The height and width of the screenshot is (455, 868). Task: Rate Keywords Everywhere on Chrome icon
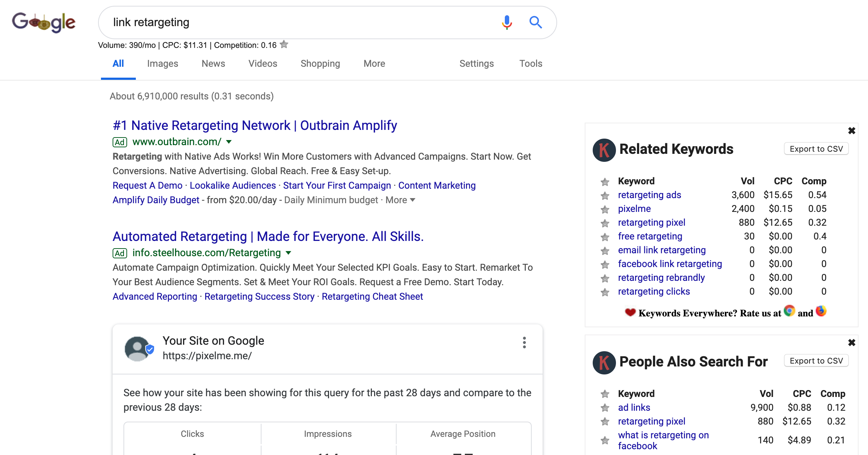pos(789,311)
